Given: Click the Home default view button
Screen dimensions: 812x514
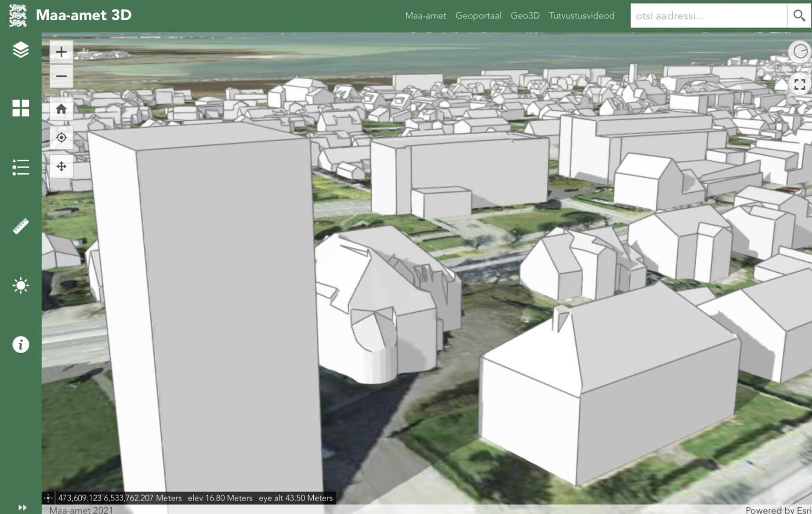Looking at the screenshot, I should pos(61,109).
